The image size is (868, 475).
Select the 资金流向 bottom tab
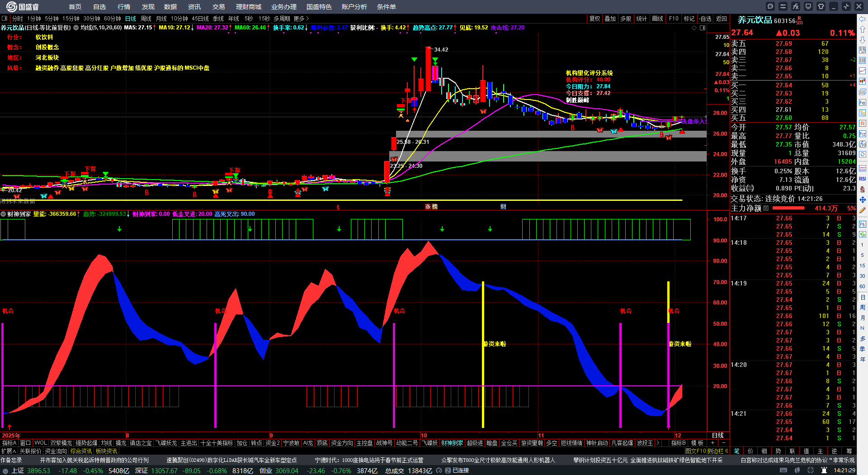click(x=56, y=451)
